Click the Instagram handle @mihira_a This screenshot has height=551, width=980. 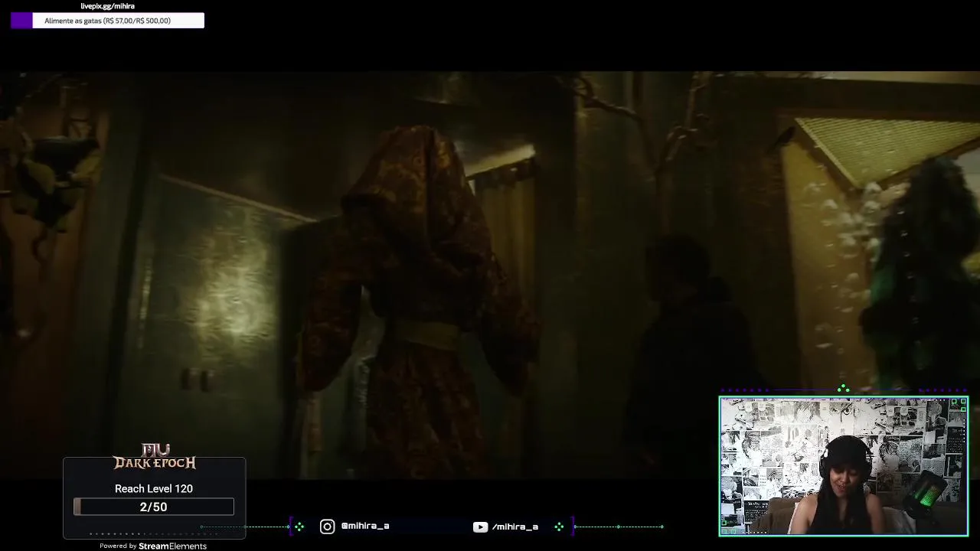point(365,527)
